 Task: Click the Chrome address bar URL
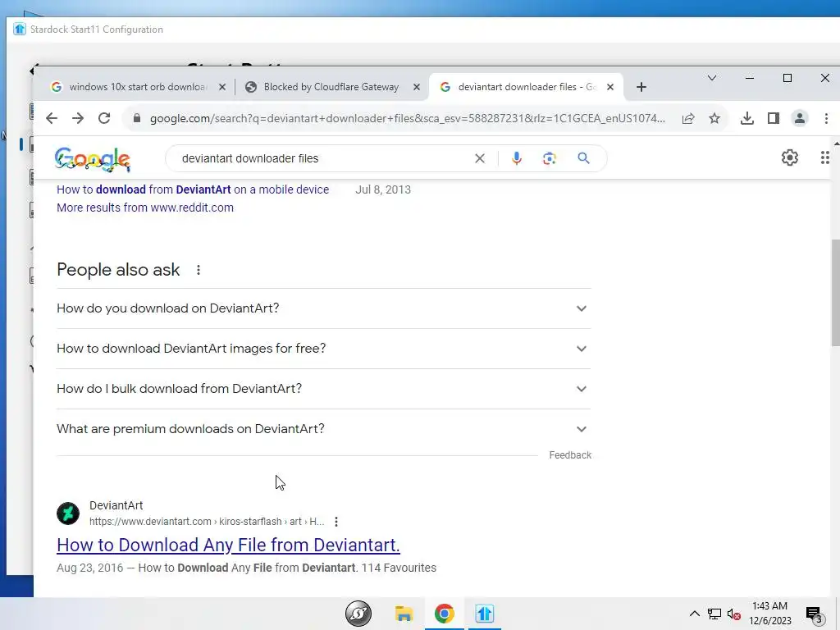point(407,118)
